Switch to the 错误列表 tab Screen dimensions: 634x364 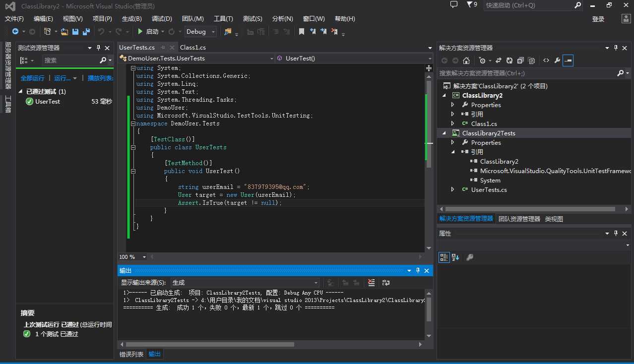pyautogui.click(x=131, y=355)
